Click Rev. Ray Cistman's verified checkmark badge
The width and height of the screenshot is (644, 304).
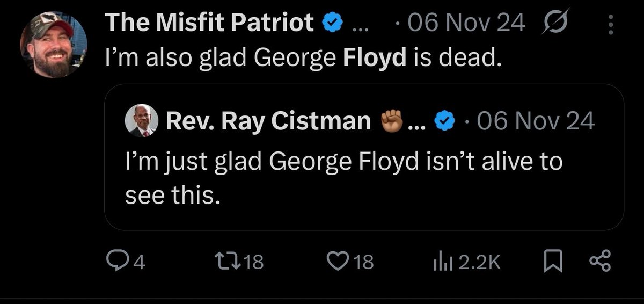pos(442,122)
